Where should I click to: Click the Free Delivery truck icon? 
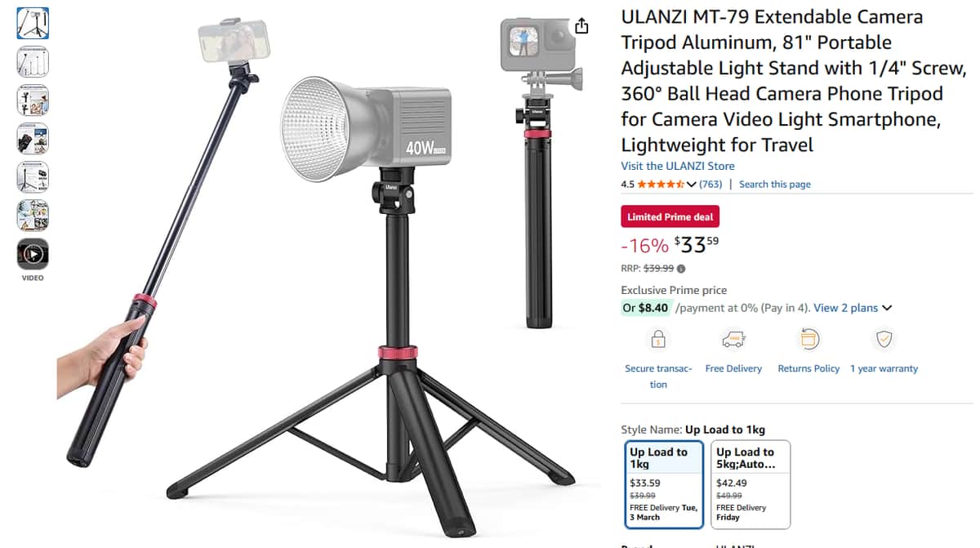(733, 339)
